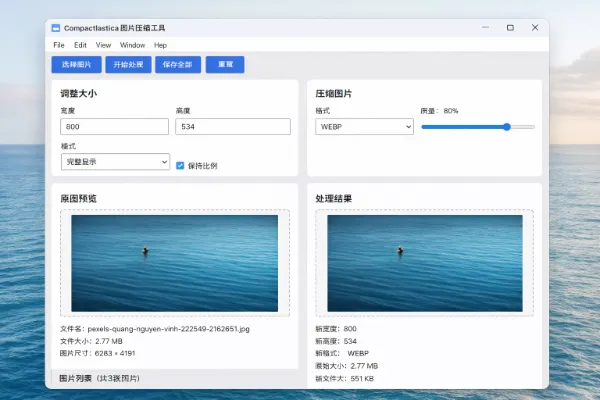Click the 质量 quality slider handle
600x400 pixels.
[x=507, y=127]
